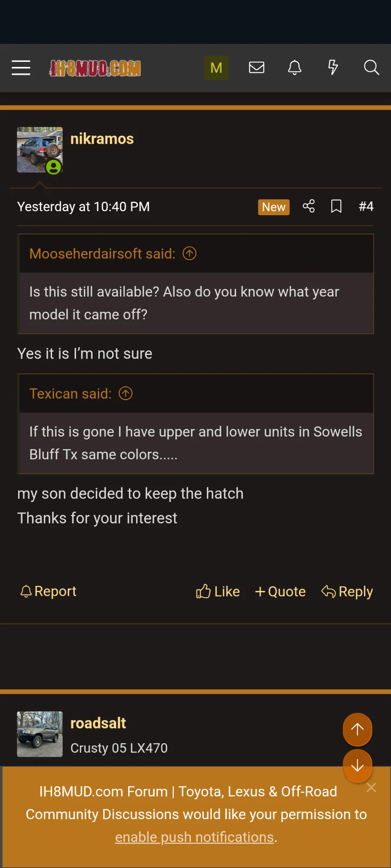Open the private messages envelope icon
This screenshot has height=868, width=391.
(257, 68)
